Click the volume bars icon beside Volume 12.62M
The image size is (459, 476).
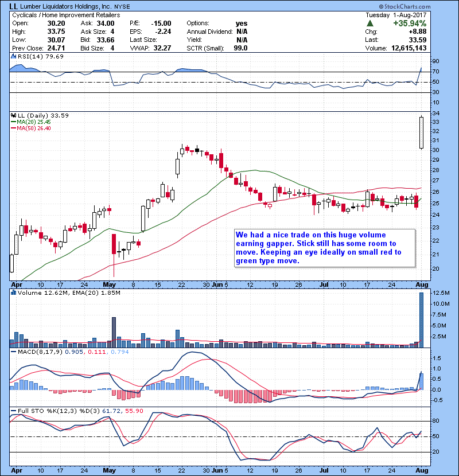pyautogui.click(x=13, y=292)
